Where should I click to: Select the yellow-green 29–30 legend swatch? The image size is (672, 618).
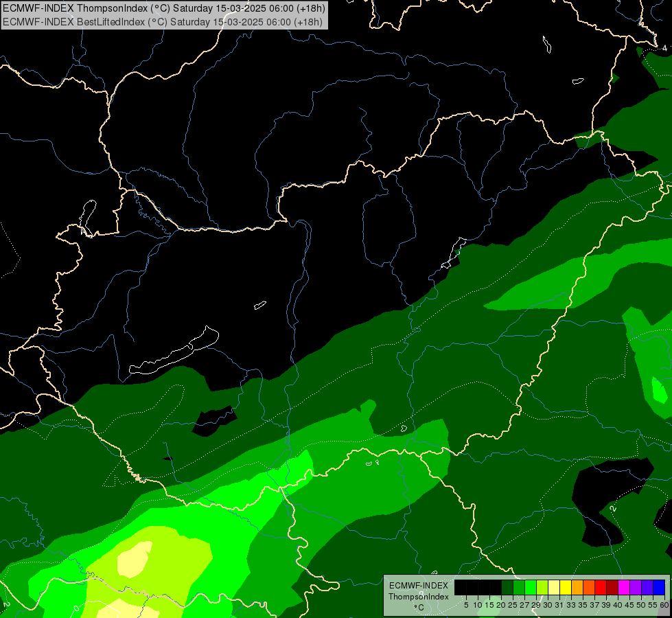point(542,587)
